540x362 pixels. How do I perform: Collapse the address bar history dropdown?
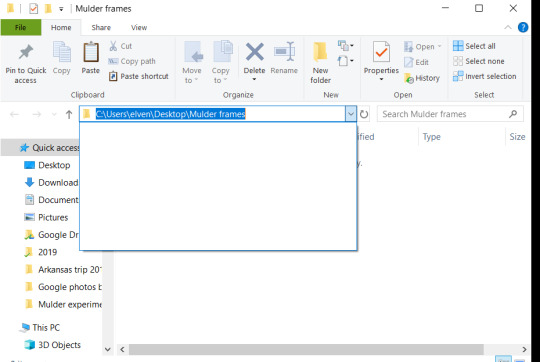[351, 114]
